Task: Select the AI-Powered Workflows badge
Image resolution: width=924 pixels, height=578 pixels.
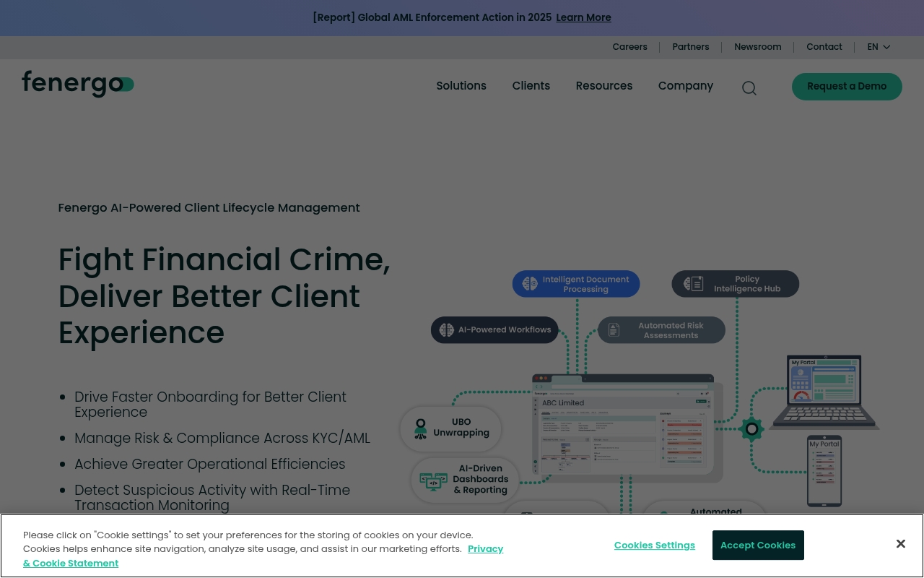Action: tap(494, 330)
